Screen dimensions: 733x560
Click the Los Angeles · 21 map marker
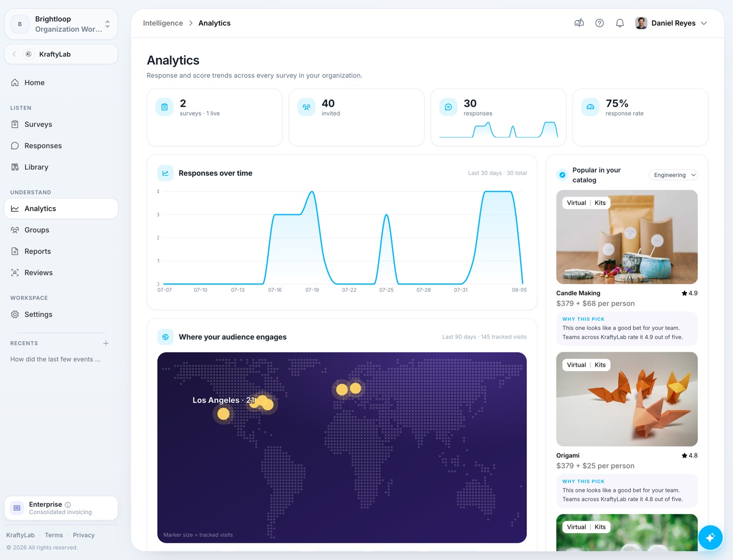[x=223, y=414]
